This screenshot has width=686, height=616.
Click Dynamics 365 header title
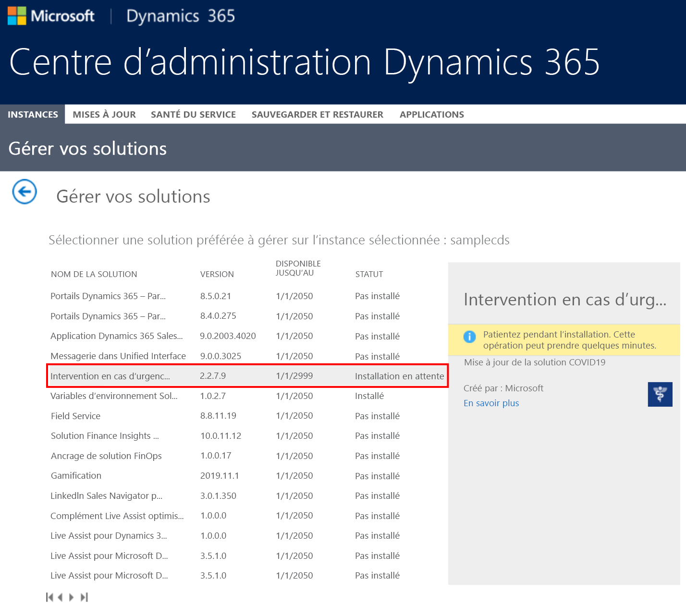point(181,16)
